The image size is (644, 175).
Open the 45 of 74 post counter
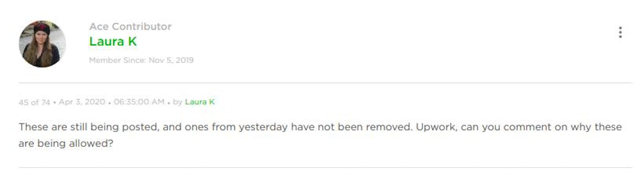point(34,102)
